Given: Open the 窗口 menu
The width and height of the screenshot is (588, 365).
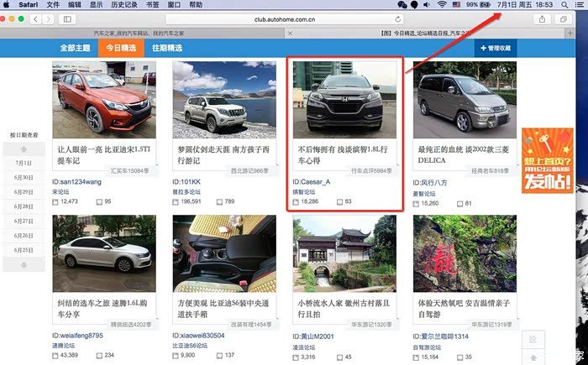Looking at the screenshot, I should pos(174,4).
